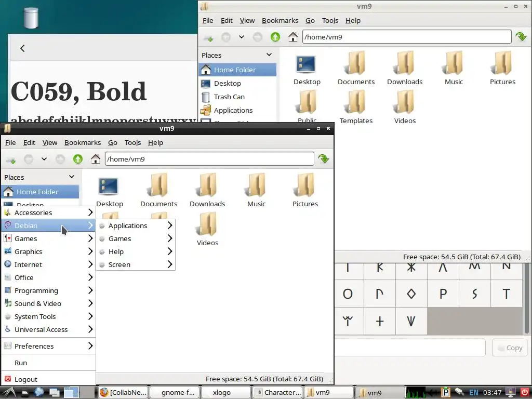Select Run from start menu
Image resolution: width=532 pixels, height=399 pixels.
coord(48,362)
